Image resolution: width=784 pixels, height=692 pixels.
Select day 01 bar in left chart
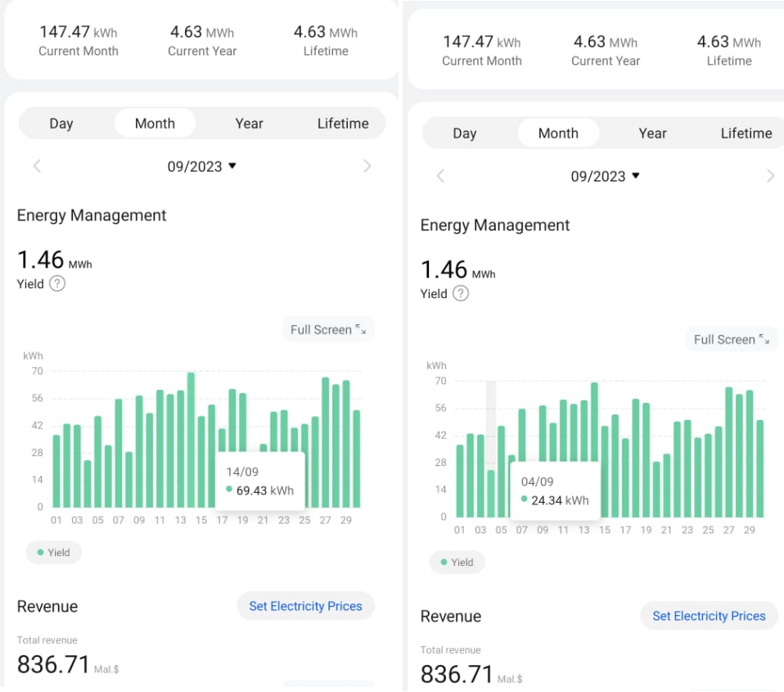[x=56, y=472]
